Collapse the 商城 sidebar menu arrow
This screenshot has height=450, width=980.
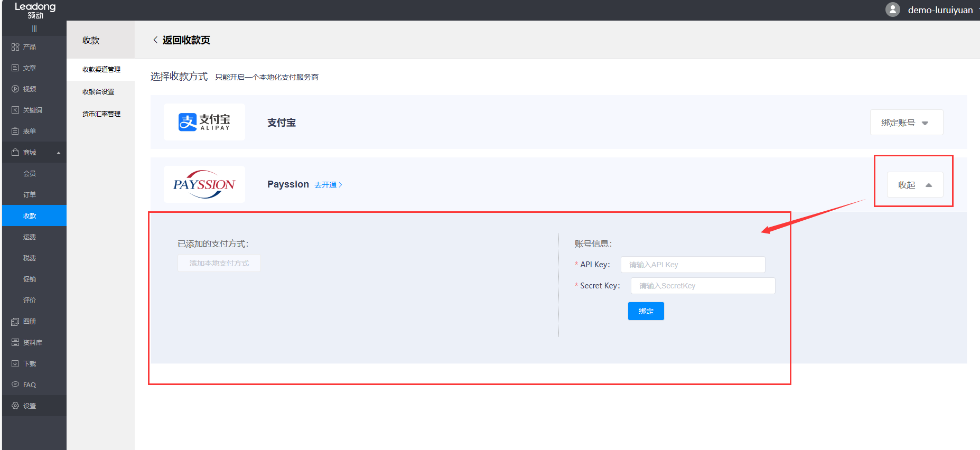(59, 153)
